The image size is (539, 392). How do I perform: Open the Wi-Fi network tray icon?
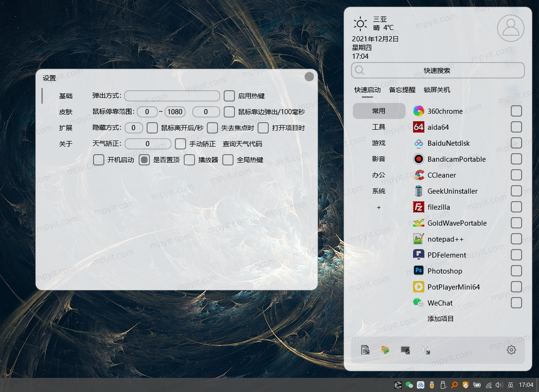point(488,385)
